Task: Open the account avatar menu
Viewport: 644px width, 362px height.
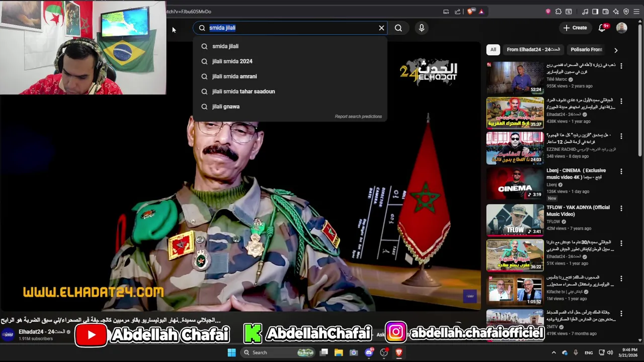Action: click(622, 28)
